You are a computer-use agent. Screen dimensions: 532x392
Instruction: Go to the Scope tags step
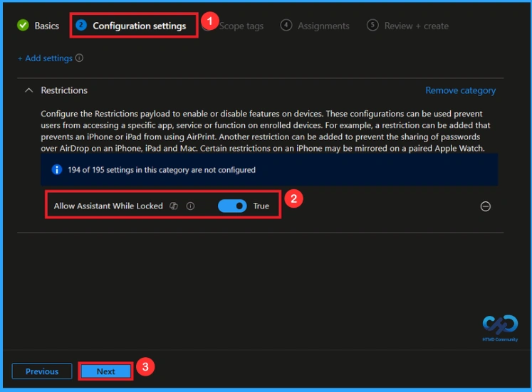click(241, 26)
